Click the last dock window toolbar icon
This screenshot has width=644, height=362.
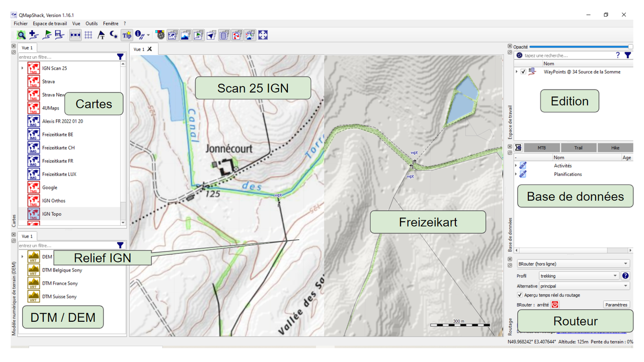(x=250, y=35)
